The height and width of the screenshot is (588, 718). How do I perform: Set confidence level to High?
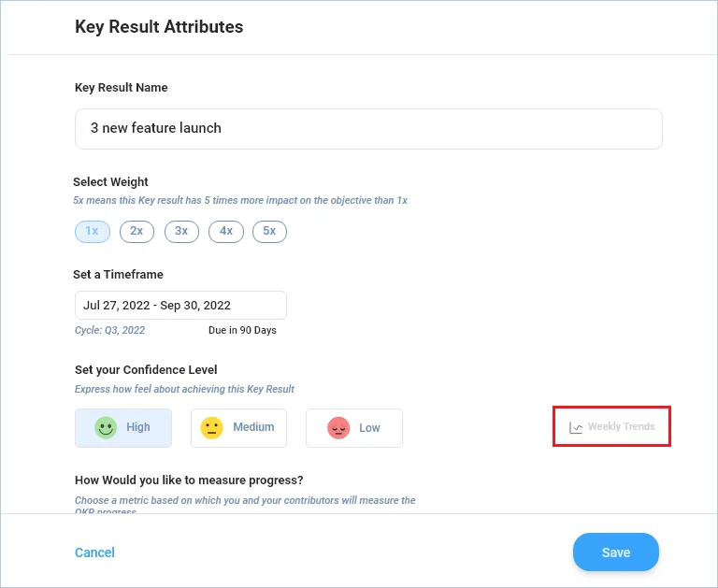[x=123, y=428]
